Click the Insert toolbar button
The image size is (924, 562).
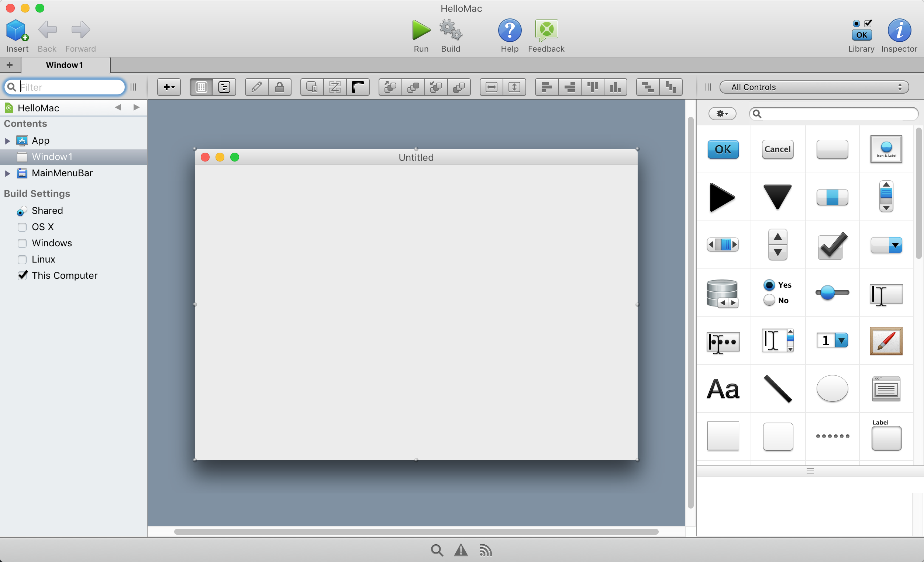17,34
